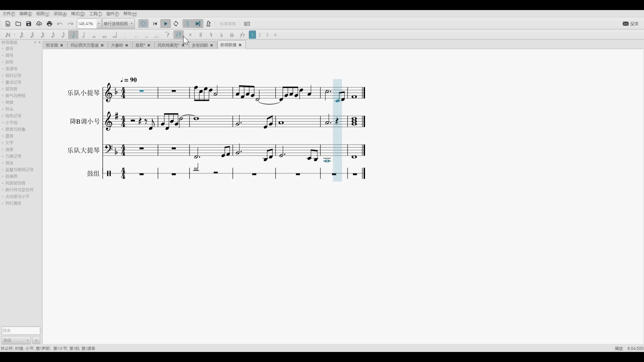The image size is (644, 362).
Task: Select voice 2
Action: (260, 35)
